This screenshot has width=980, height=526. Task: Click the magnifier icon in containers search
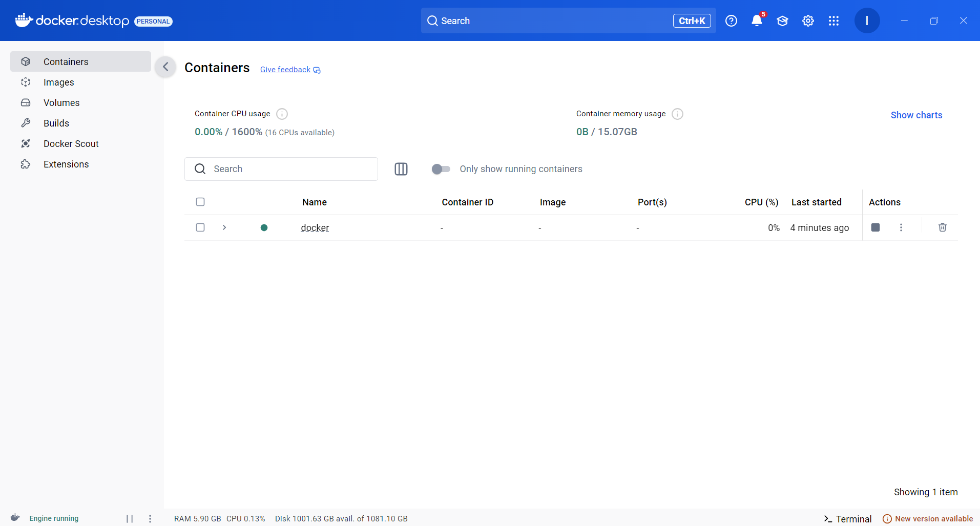(200, 169)
